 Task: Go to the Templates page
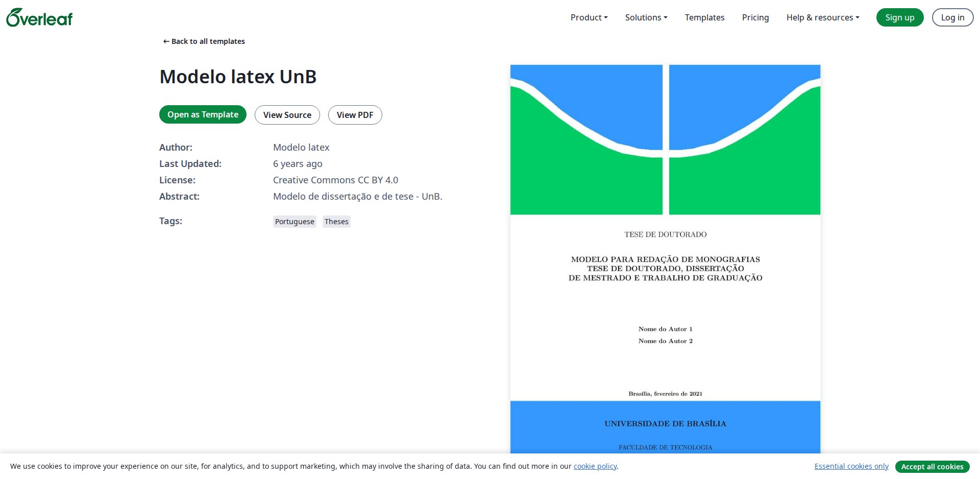coord(704,17)
